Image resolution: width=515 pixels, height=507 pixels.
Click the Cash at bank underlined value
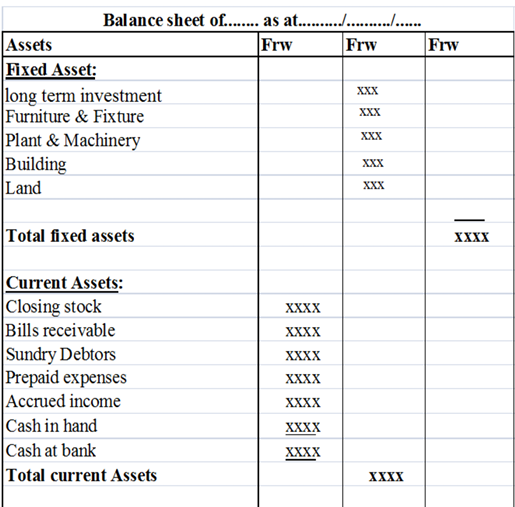(x=303, y=452)
